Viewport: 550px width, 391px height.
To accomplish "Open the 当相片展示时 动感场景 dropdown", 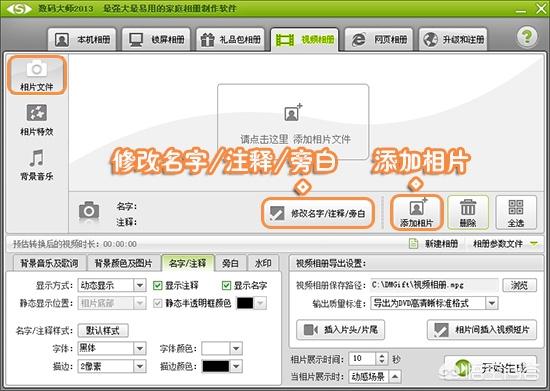I will click(395, 377).
